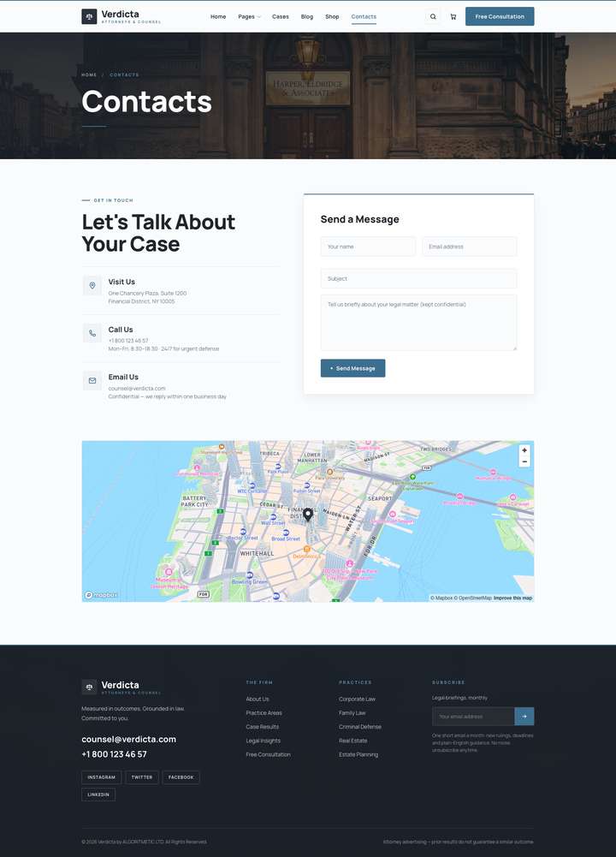
Task: Click the contact counsel@verdicta.com under Email Us
Action: (137, 389)
